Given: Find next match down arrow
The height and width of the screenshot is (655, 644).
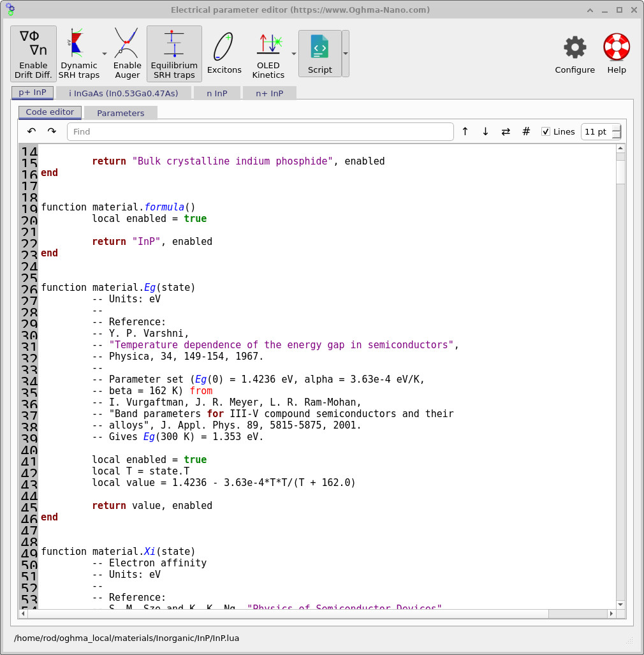Looking at the screenshot, I should click(x=485, y=131).
